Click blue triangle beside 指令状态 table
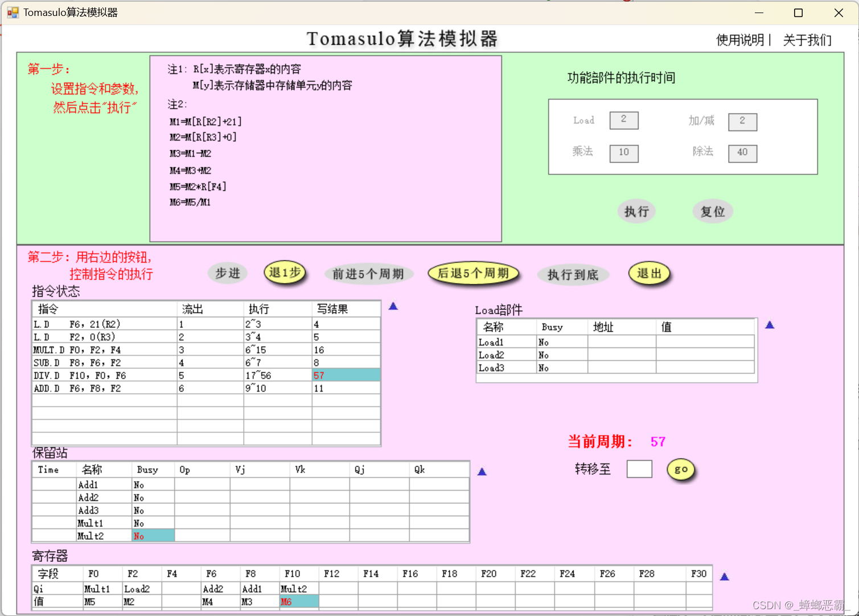 pos(393,306)
